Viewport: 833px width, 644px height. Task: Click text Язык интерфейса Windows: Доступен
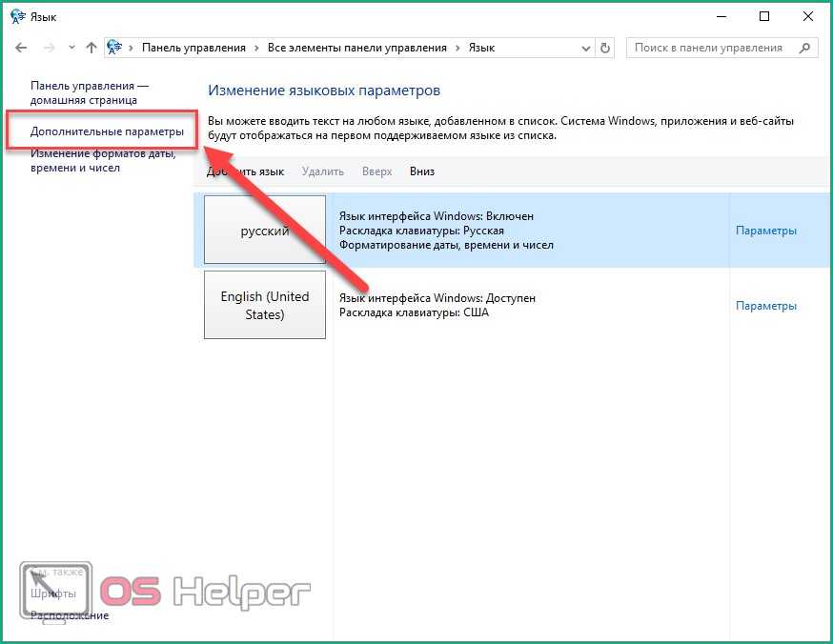point(437,298)
